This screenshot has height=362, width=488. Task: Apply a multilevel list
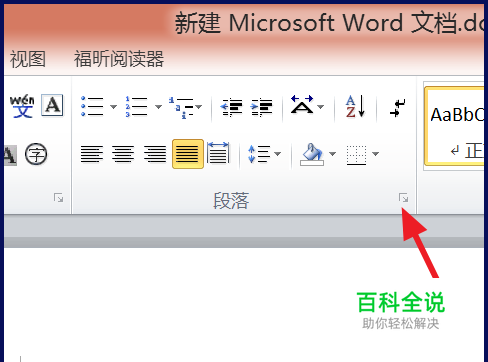pyautogui.click(x=181, y=107)
